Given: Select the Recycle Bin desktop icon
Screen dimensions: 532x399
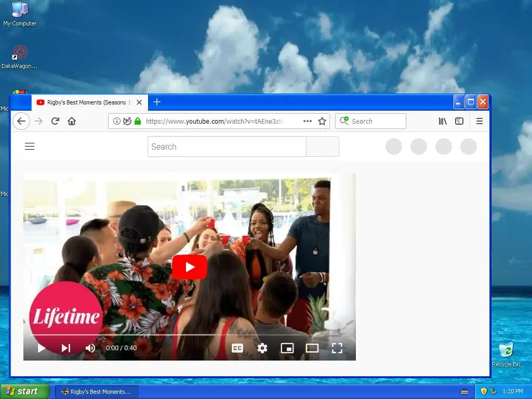Looking at the screenshot, I should point(506,355).
